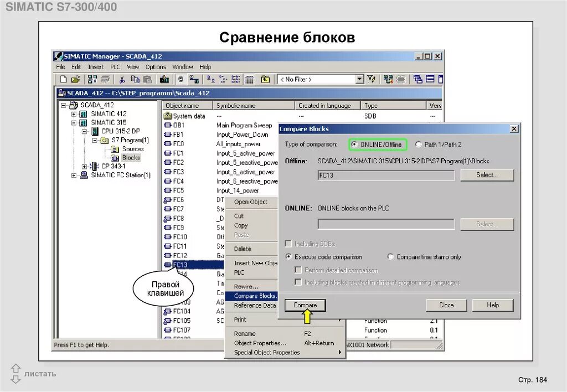Select the ONLINE/Offline comparison radio button
Viewport: 567px width, 392px height.
pos(354,145)
